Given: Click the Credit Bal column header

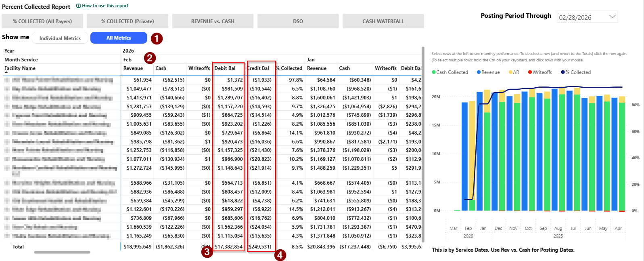Looking at the screenshot, I should 258,68.
